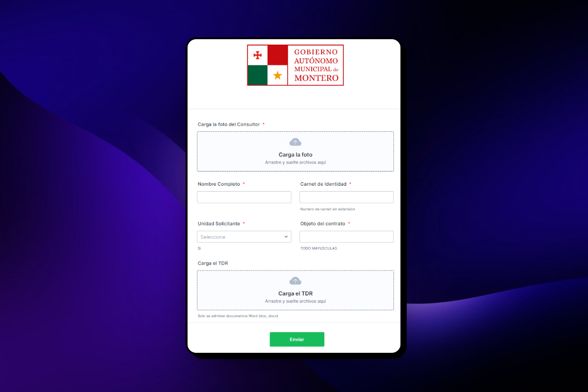Click the cloud upload icon above Carga la foto

(x=295, y=142)
